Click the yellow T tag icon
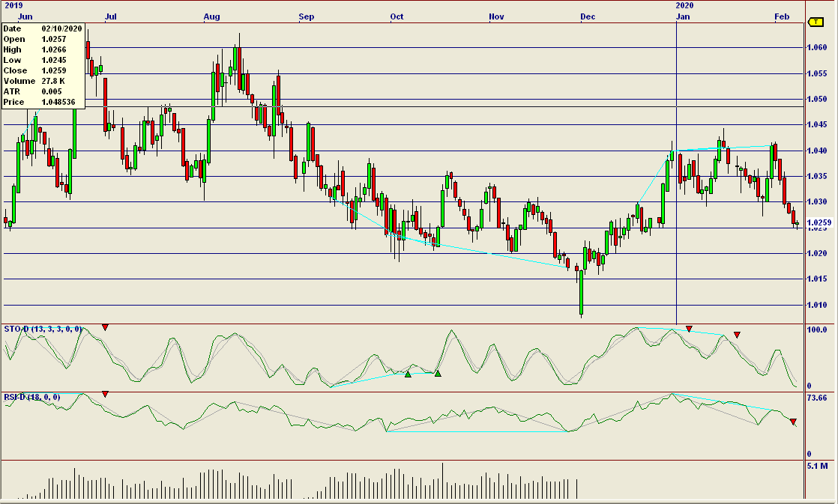The height and width of the screenshot is (504, 838). (816, 22)
